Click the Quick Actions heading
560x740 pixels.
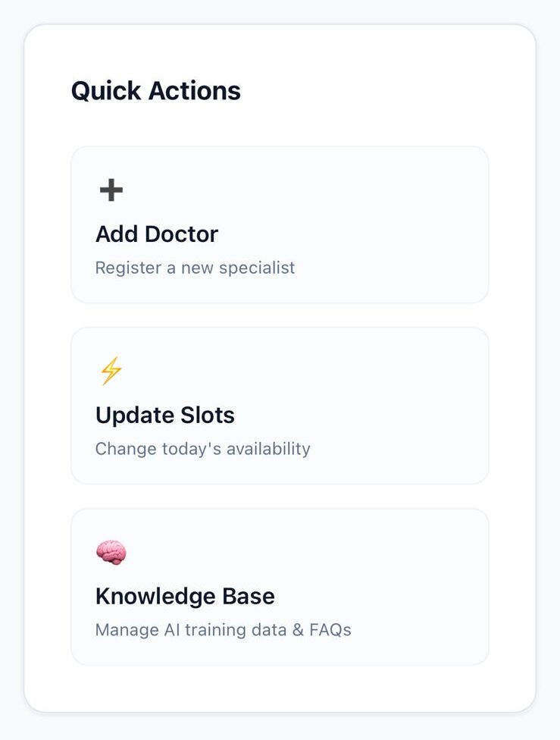point(156,91)
